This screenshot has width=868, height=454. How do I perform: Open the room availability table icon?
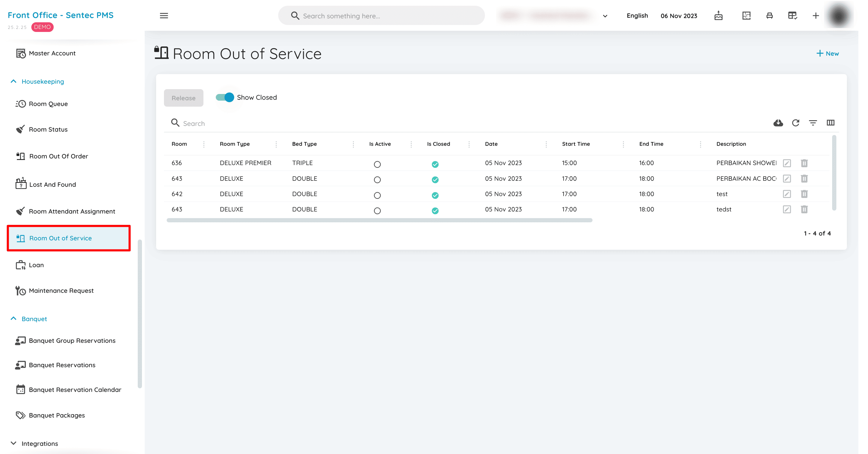click(792, 15)
